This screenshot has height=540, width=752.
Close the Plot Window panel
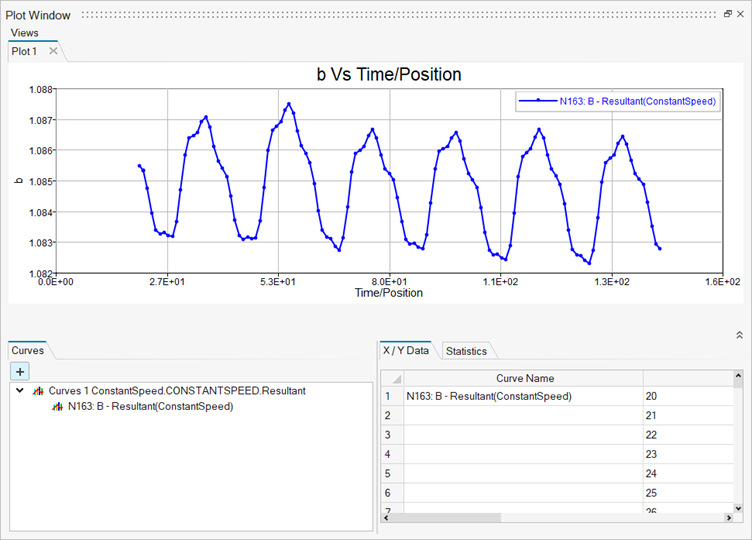point(741,15)
